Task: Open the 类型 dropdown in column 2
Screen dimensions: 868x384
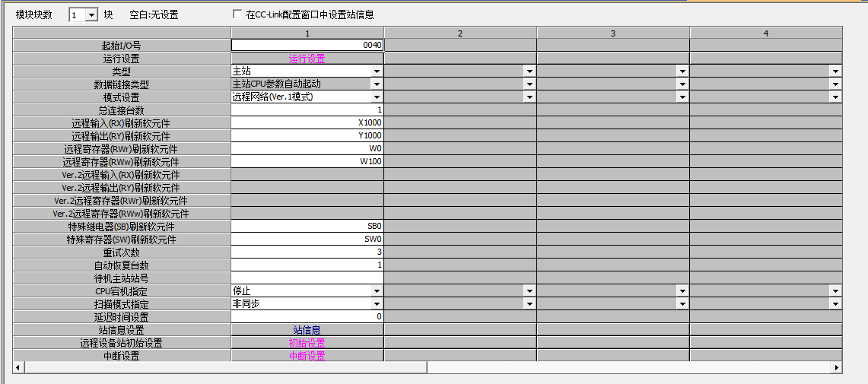Action: click(529, 71)
